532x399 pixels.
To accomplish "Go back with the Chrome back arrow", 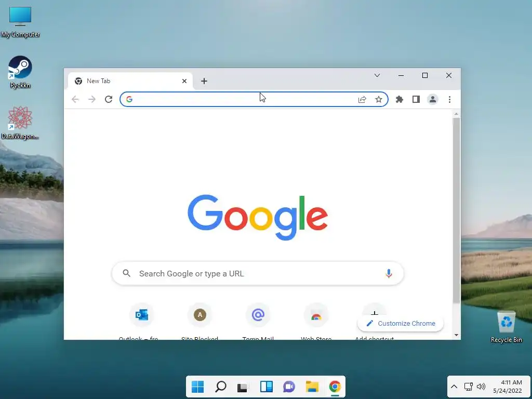I will click(x=75, y=99).
